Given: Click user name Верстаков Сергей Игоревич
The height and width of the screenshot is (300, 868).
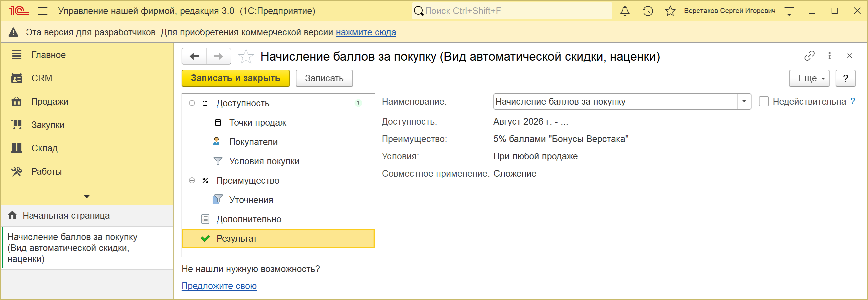Looking at the screenshot, I should [x=729, y=11].
